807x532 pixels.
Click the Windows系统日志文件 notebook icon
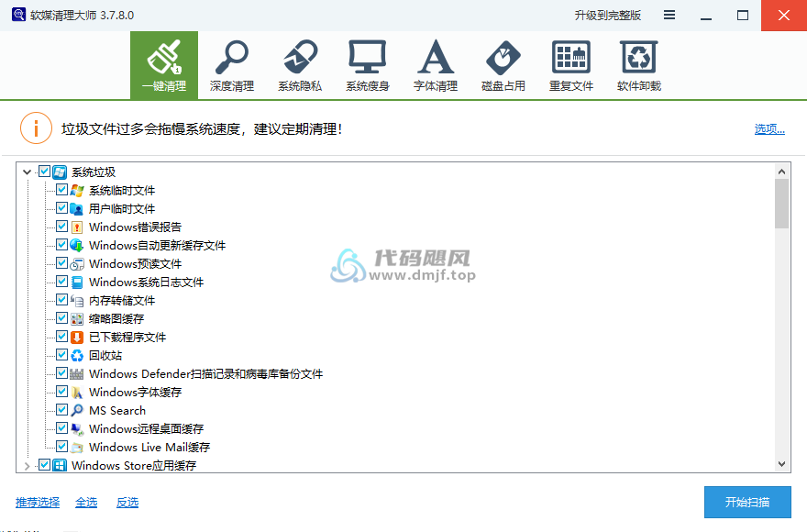coord(77,283)
